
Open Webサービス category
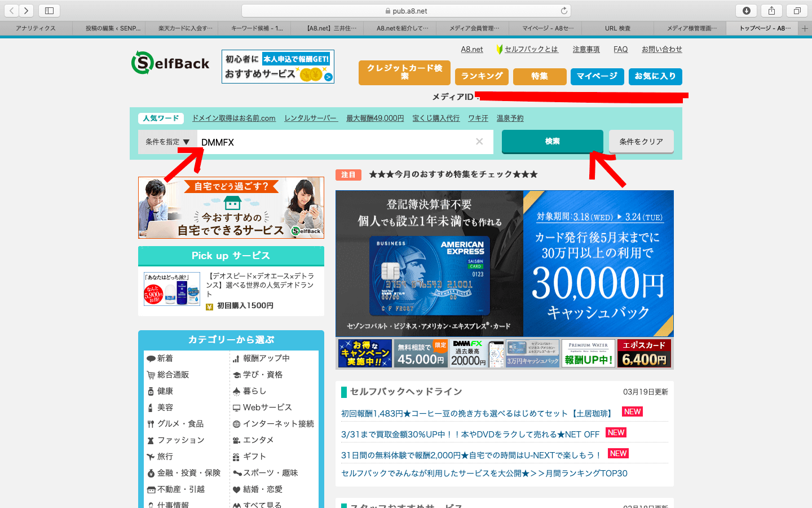(x=262, y=408)
